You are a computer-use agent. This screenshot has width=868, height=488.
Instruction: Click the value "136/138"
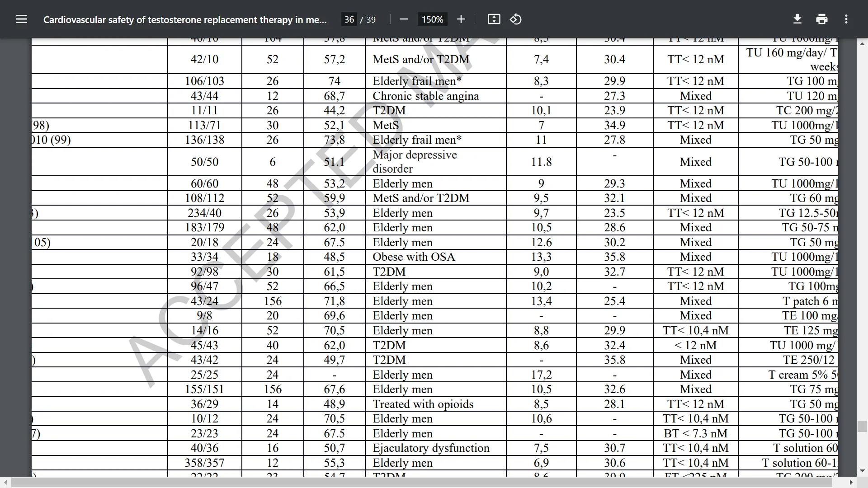204,140
